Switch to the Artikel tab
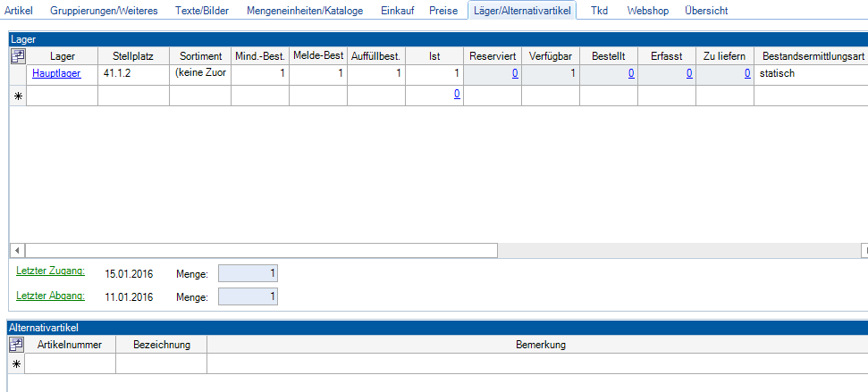 [x=19, y=11]
